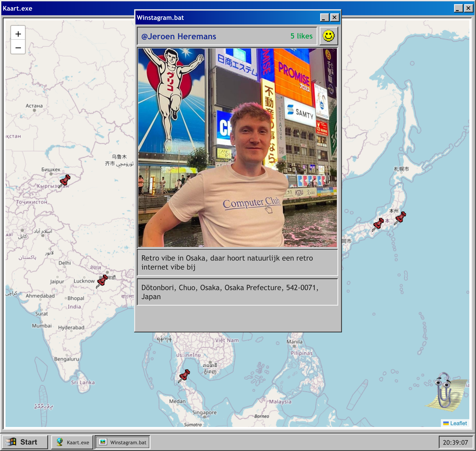Click the yellow smiley like button

tap(328, 36)
